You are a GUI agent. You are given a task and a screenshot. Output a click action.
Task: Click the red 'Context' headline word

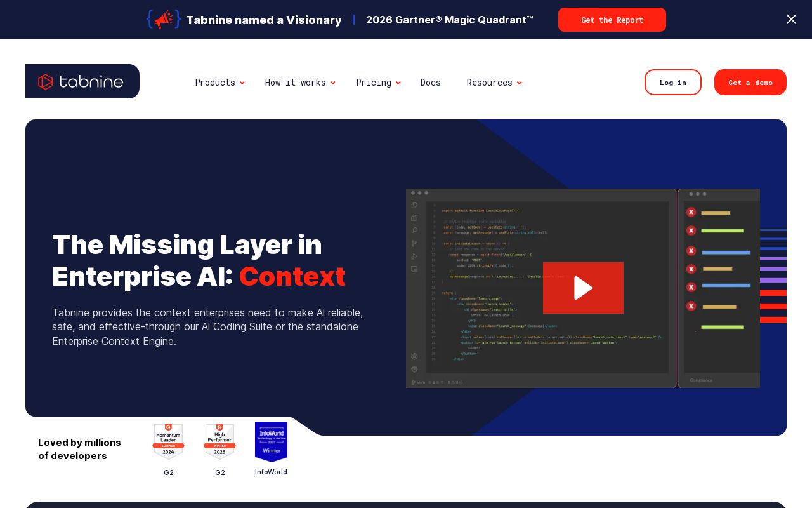[x=292, y=276]
